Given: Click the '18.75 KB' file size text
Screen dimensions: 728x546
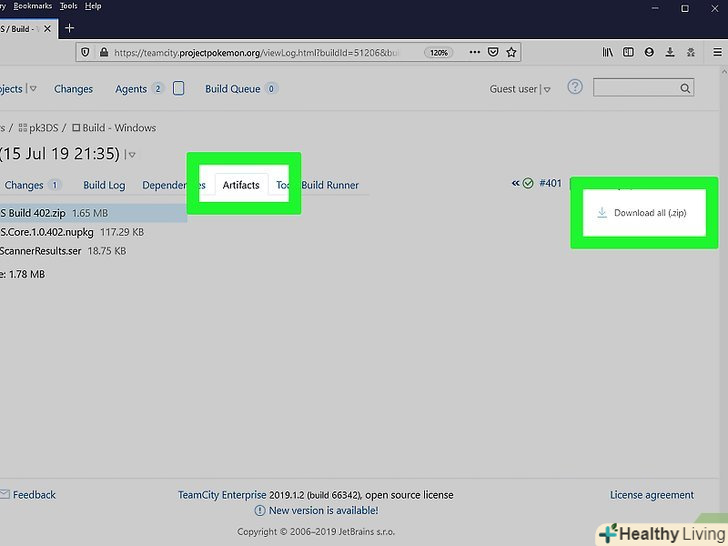Looking at the screenshot, I should point(107,251).
